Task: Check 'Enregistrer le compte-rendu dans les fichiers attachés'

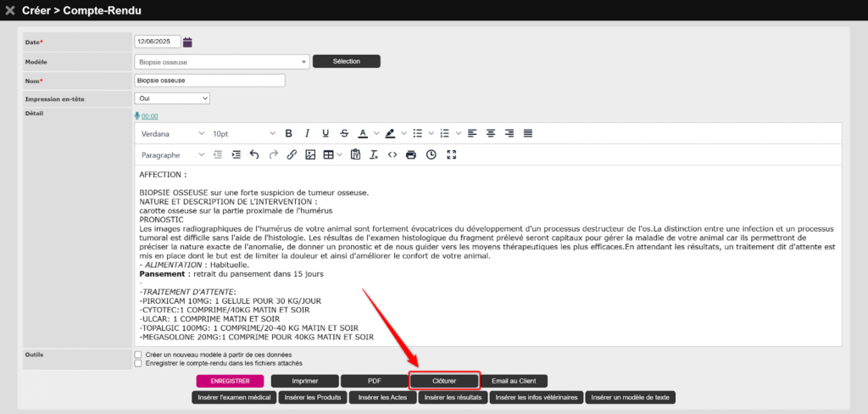Action: tap(138, 363)
